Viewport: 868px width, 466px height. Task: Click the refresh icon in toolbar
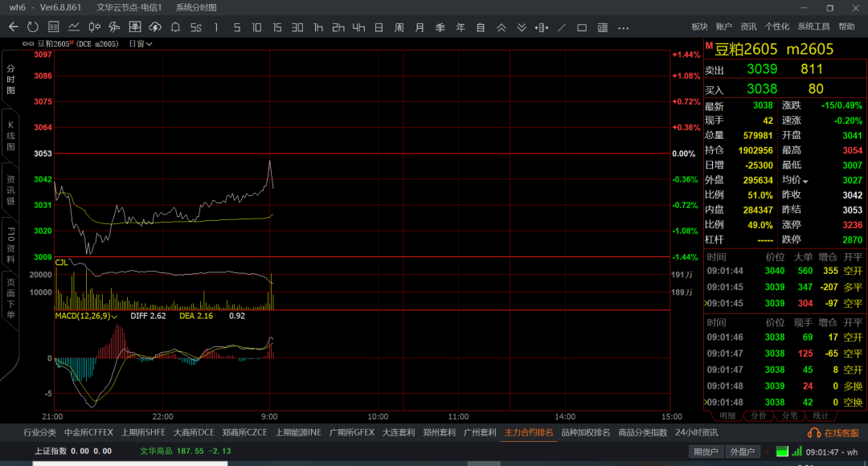click(x=33, y=27)
